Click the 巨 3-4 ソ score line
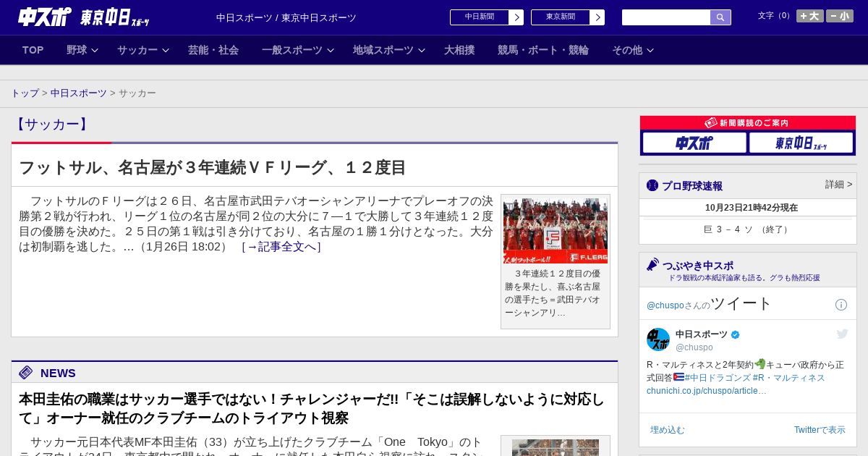This screenshot has width=868, height=456. (x=748, y=229)
